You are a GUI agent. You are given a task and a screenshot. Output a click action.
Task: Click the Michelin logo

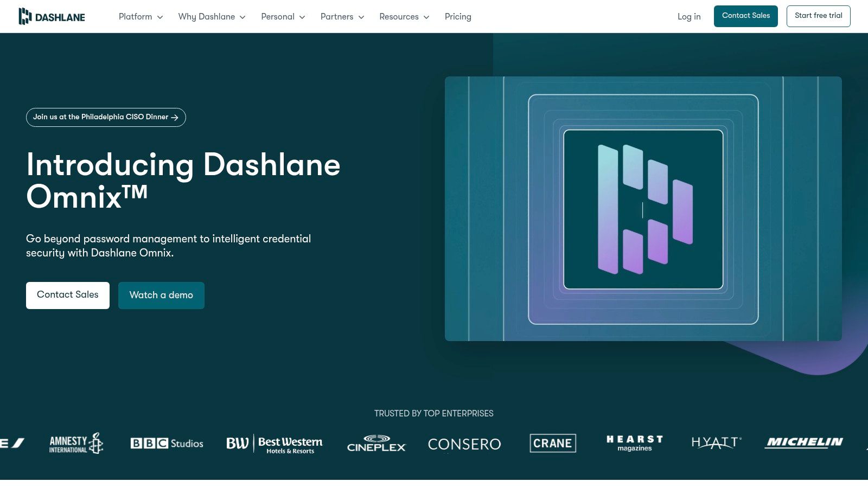(804, 442)
